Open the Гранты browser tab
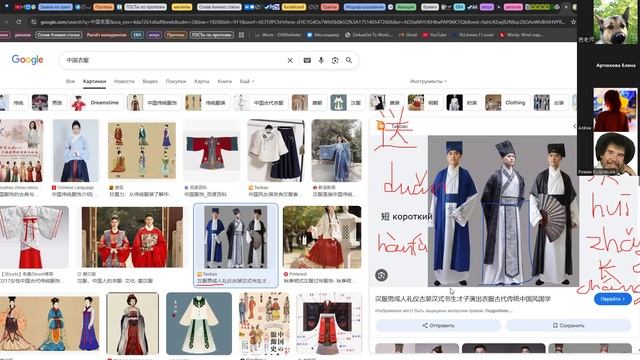The height and width of the screenshot is (360, 640). tap(329, 7)
